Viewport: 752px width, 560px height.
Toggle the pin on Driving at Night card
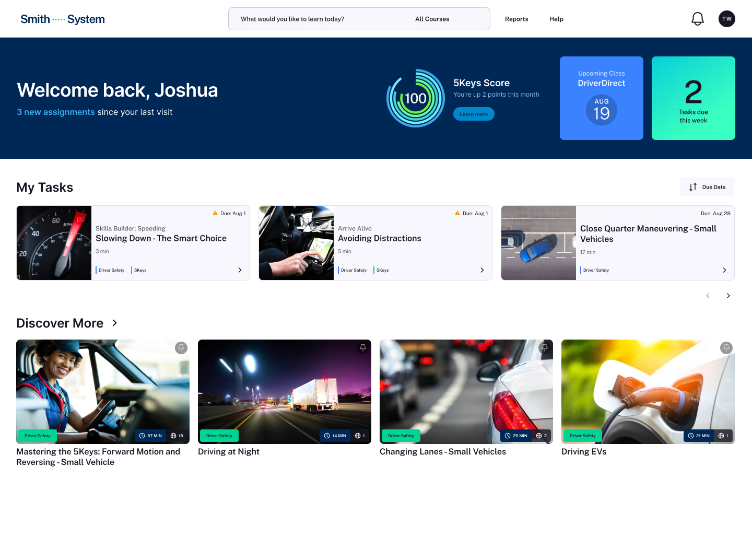(x=362, y=347)
